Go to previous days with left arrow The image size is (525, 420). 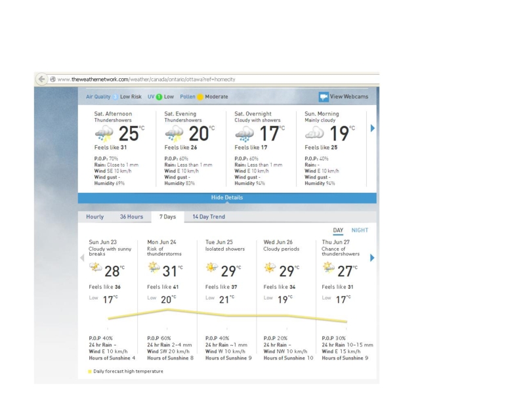coord(82,258)
